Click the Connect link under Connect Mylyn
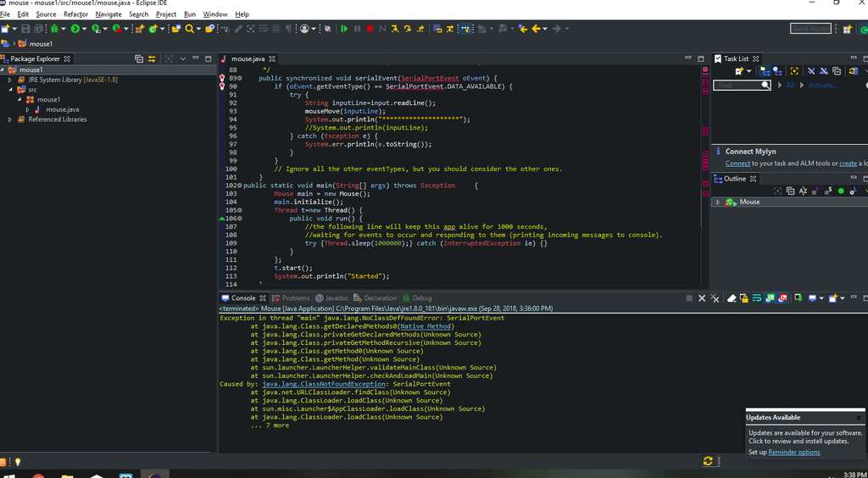Viewport: 868px width, 478px height. [x=737, y=164]
